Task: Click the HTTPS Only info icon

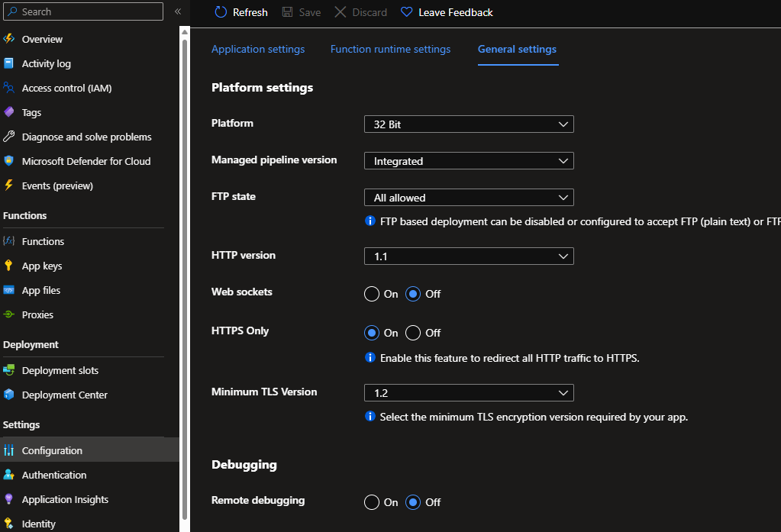Action: (x=370, y=357)
